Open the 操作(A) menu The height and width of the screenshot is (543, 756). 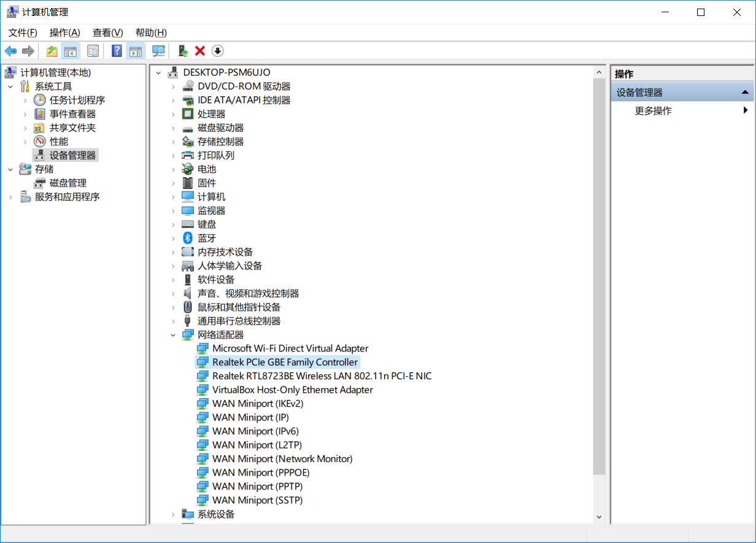click(65, 33)
